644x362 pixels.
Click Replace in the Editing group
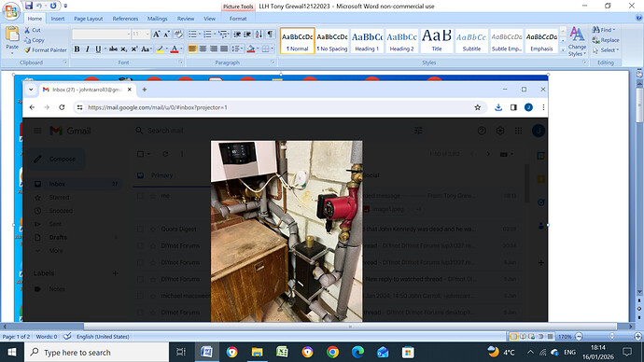(x=606, y=40)
